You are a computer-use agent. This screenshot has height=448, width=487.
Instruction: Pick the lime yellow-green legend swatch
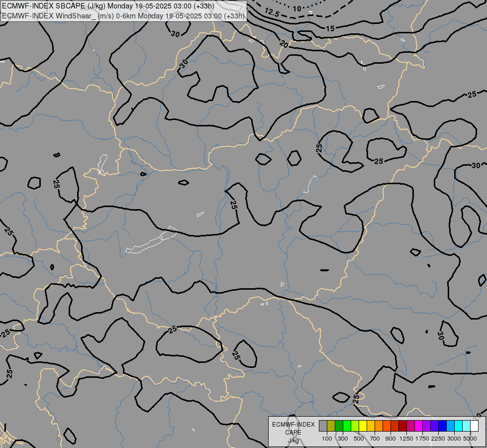(355, 426)
